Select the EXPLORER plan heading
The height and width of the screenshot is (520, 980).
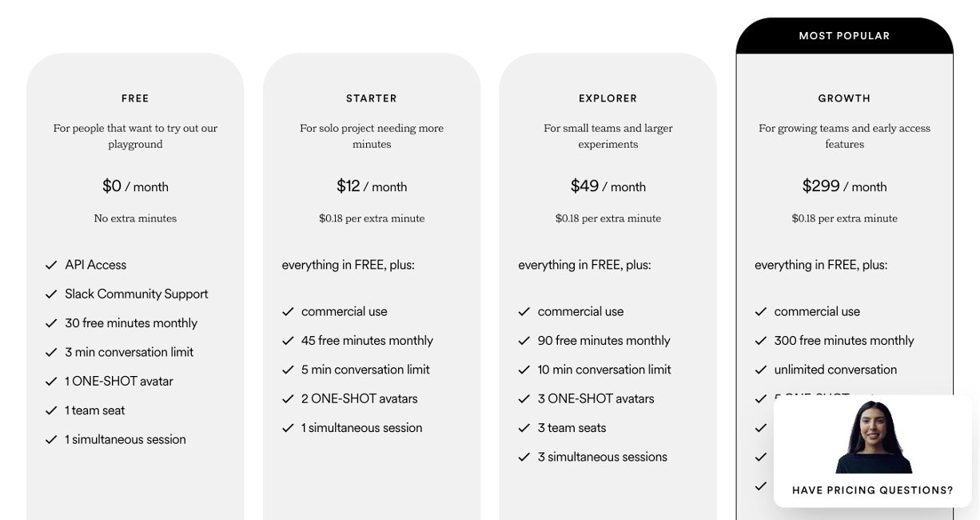coord(608,98)
